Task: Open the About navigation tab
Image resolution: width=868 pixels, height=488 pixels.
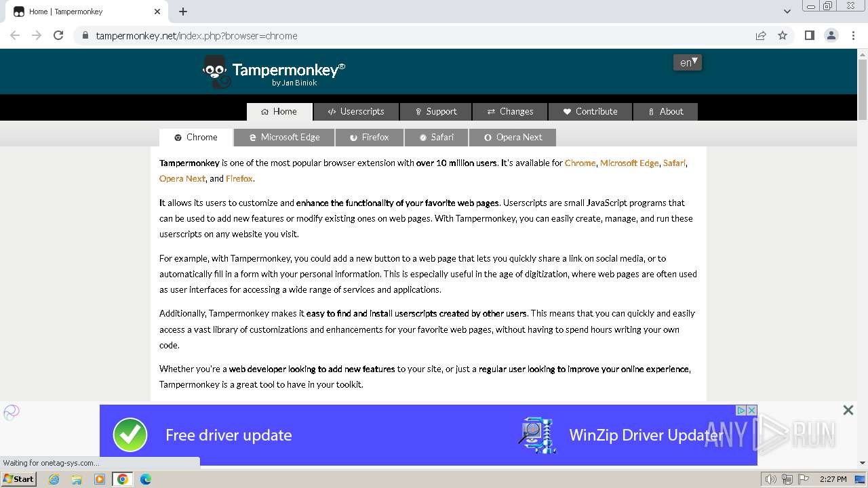Action: pos(665,111)
